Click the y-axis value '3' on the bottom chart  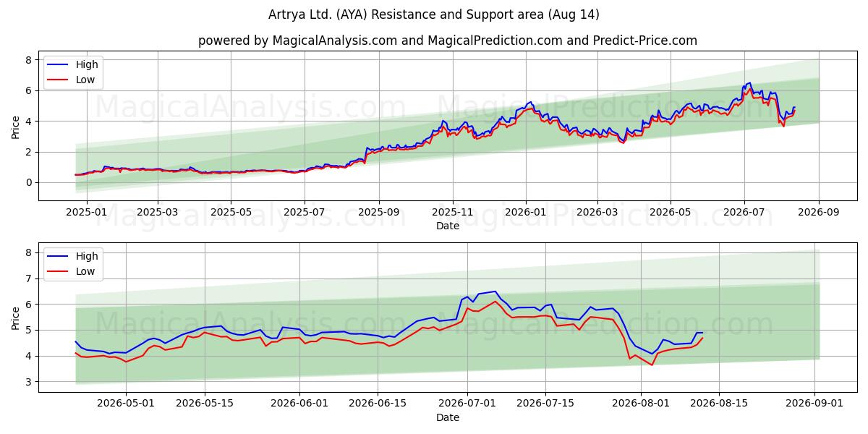click(29, 382)
